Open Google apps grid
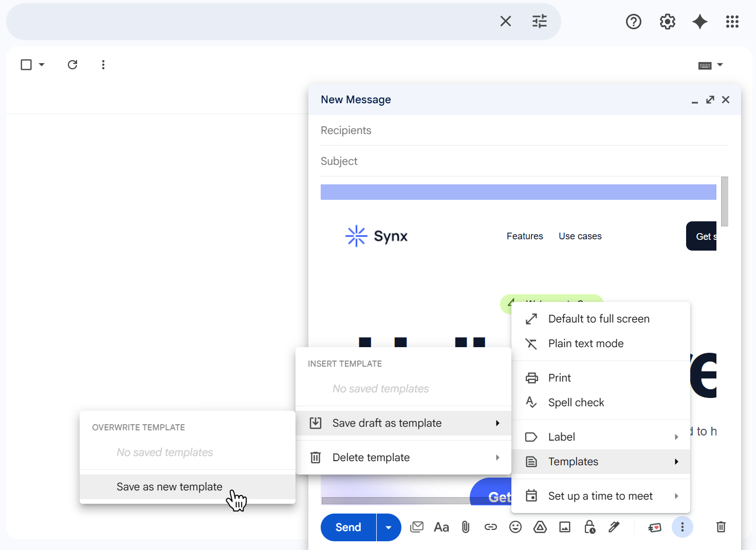This screenshot has height=550, width=756. (x=732, y=22)
